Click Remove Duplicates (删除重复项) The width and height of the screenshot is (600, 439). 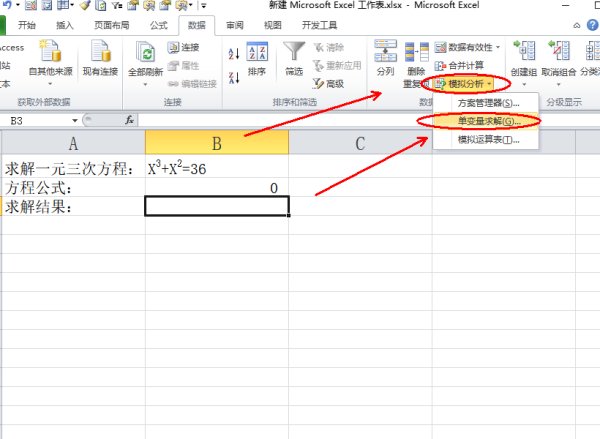click(416, 64)
